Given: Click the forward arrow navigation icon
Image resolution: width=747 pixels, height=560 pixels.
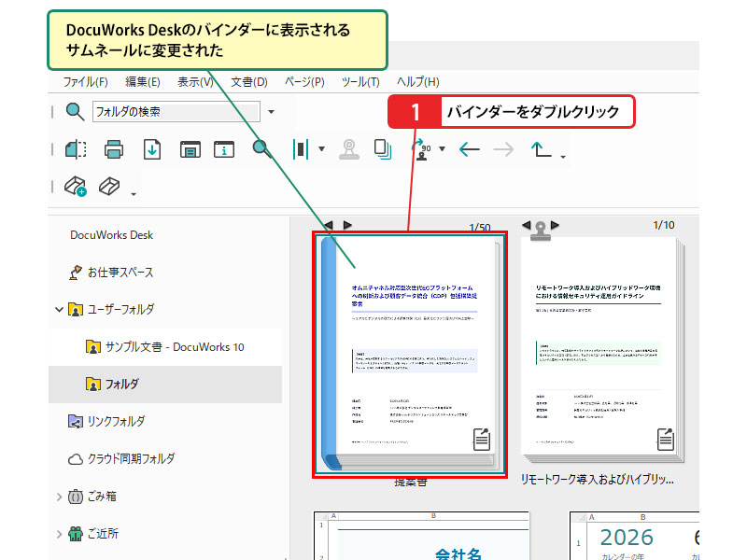Looking at the screenshot, I should 503,149.
